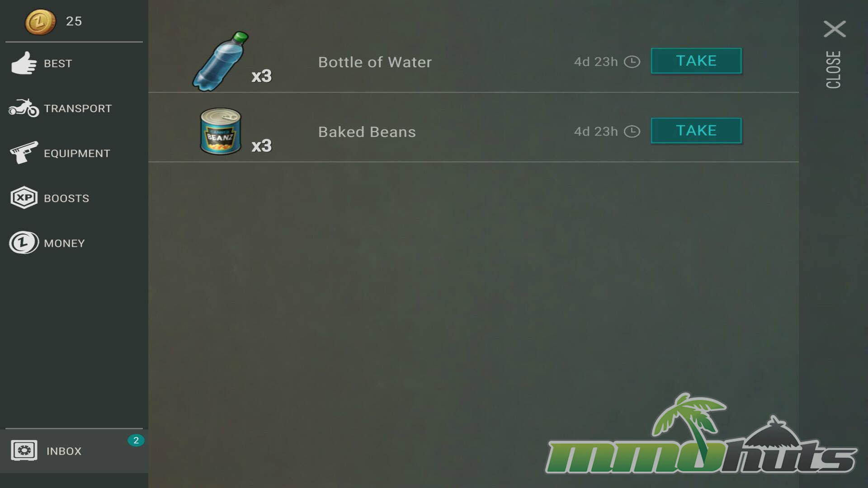Screen dimensions: 868x488
Task: Click the vertical CLOSE text label
Action: (834, 70)
